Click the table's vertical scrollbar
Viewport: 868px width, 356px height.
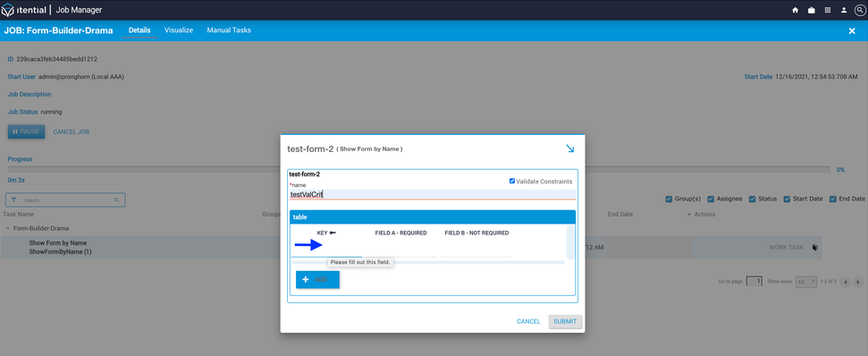570,242
